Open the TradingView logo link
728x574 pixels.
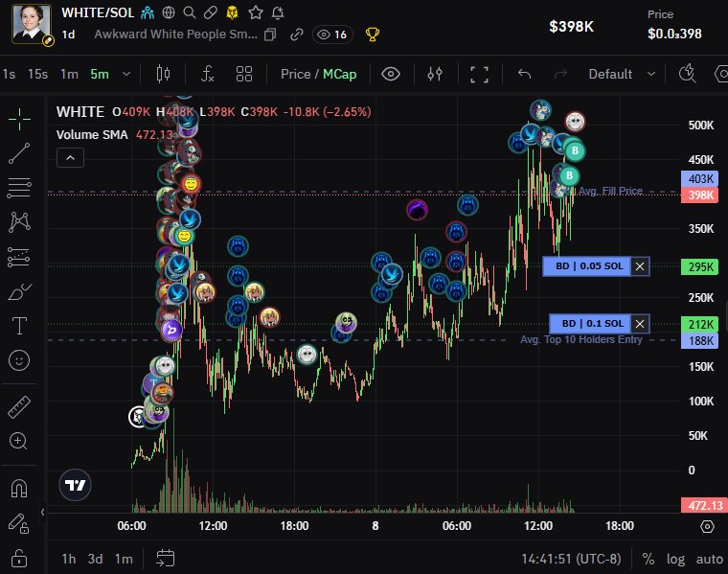pos(76,485)
